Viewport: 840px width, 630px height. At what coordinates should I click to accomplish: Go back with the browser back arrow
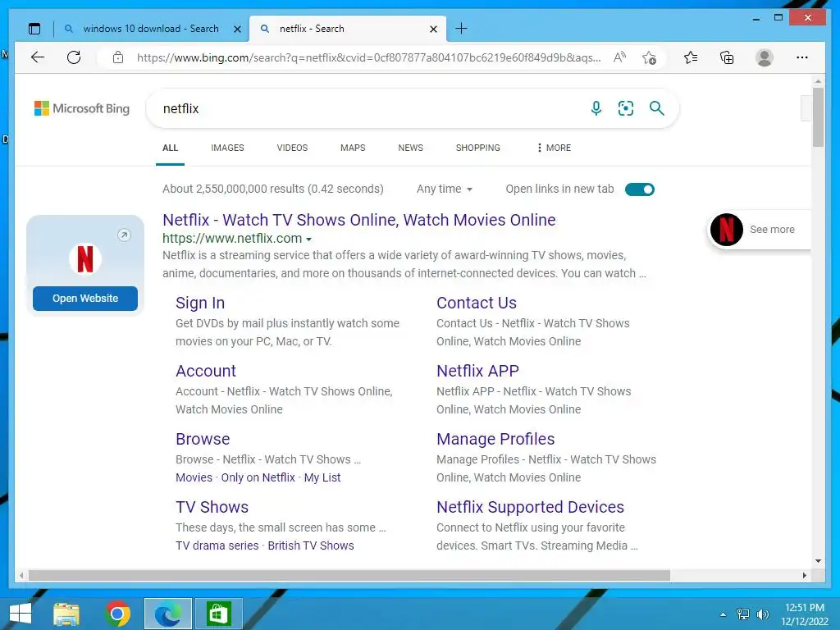[x=38, y=57]
